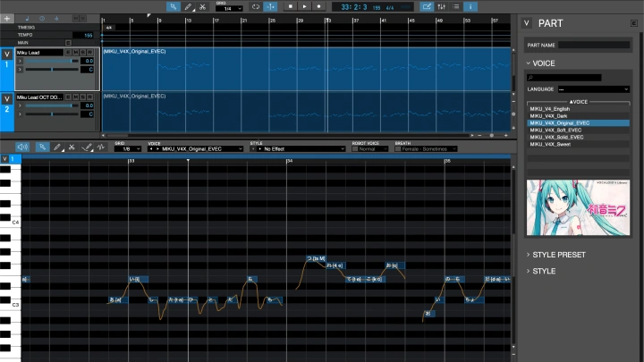Screen dimensions: 644x362
Task: Toggle auto-scroll follow playhead button
Action: tap(270, 6)
